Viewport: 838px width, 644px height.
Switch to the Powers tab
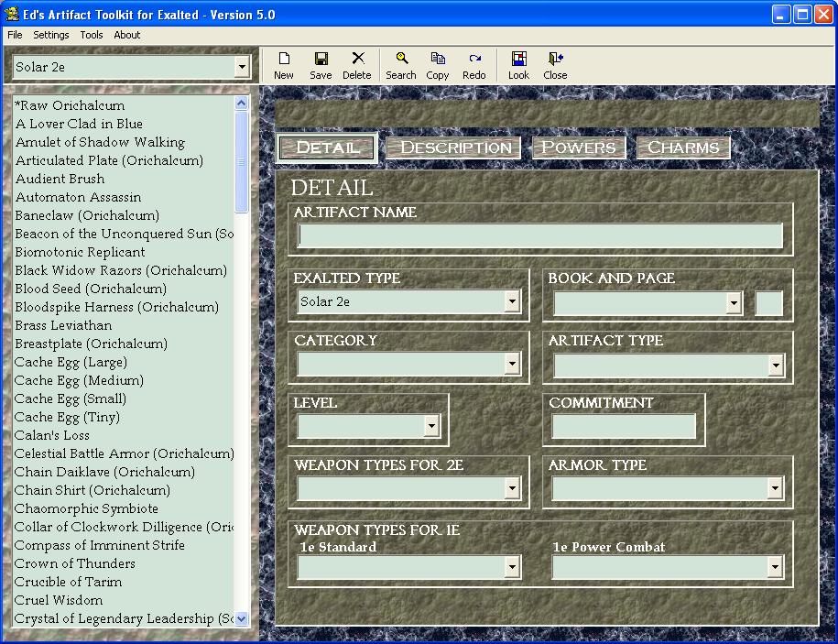579,147
